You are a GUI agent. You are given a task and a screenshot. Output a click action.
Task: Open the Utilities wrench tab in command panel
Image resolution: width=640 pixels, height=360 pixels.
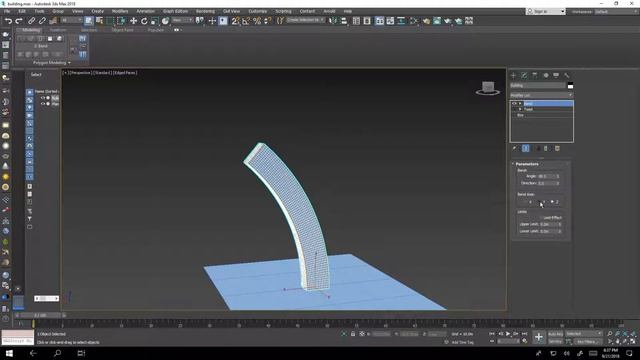pos(567,76)
